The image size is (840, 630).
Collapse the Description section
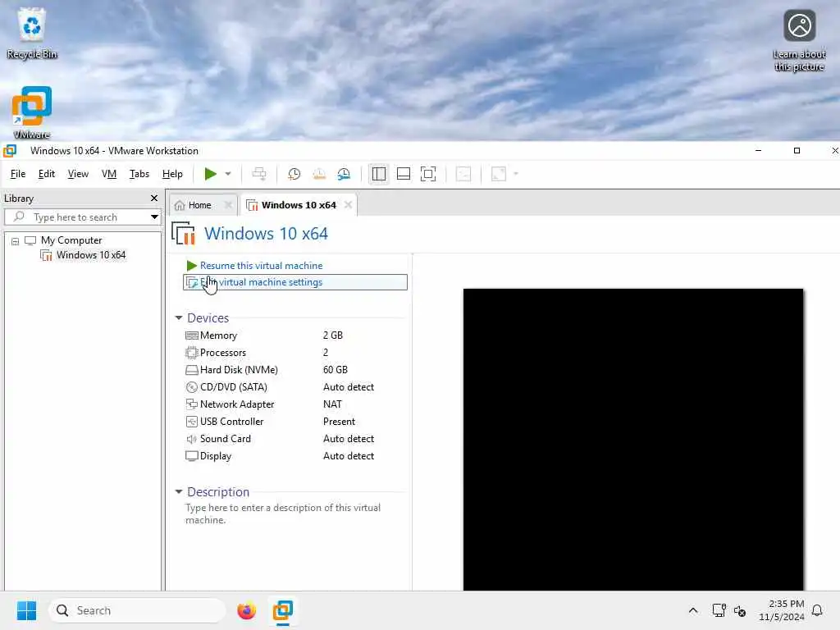coord(179,492)
